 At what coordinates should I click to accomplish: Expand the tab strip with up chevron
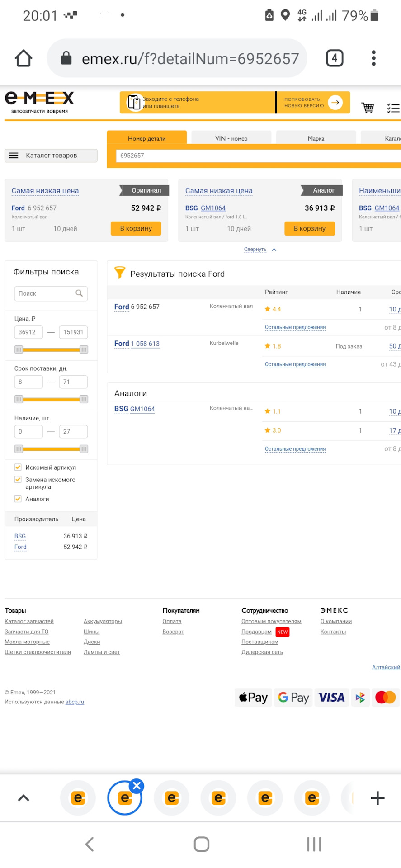pyautogui.click(x=24, y=798)
